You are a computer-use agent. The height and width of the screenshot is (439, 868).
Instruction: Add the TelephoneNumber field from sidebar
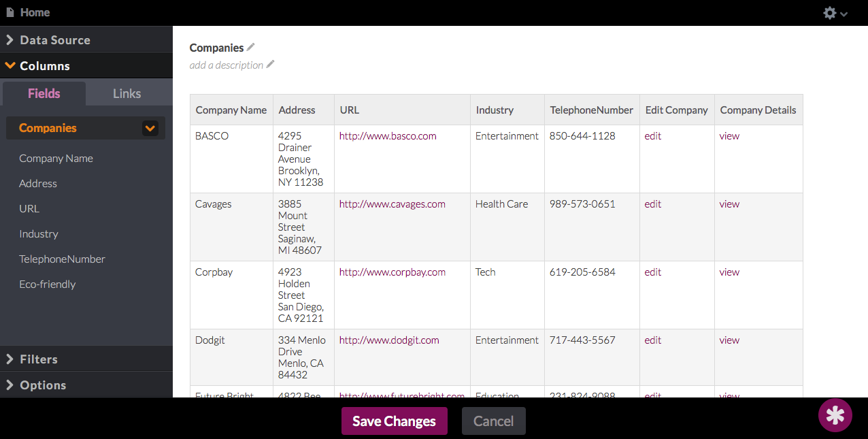point(62,259)
